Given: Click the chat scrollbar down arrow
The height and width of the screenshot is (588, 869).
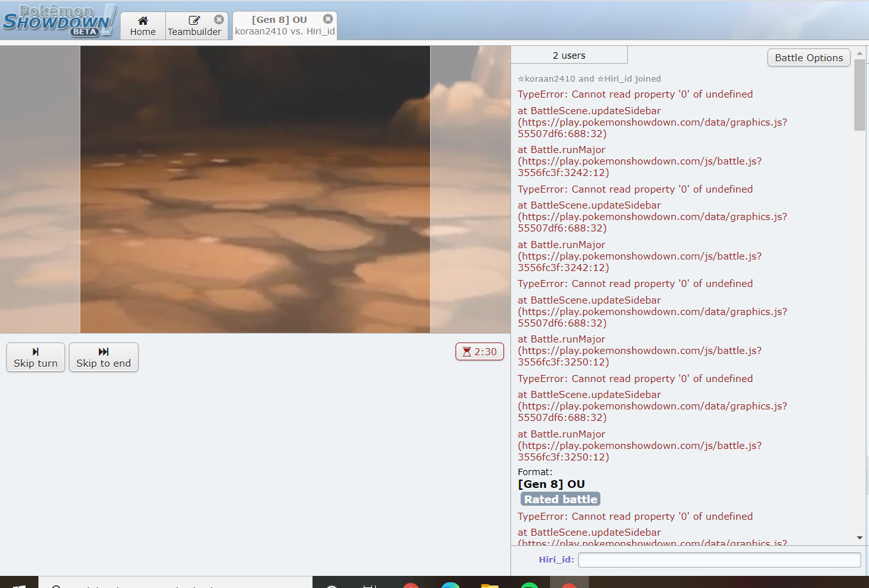Looking at the screenshot, I should coord(859,538).
